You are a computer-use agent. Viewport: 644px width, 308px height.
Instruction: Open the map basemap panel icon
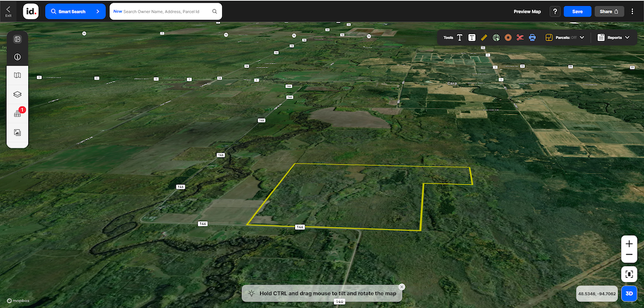click(17, 75)
